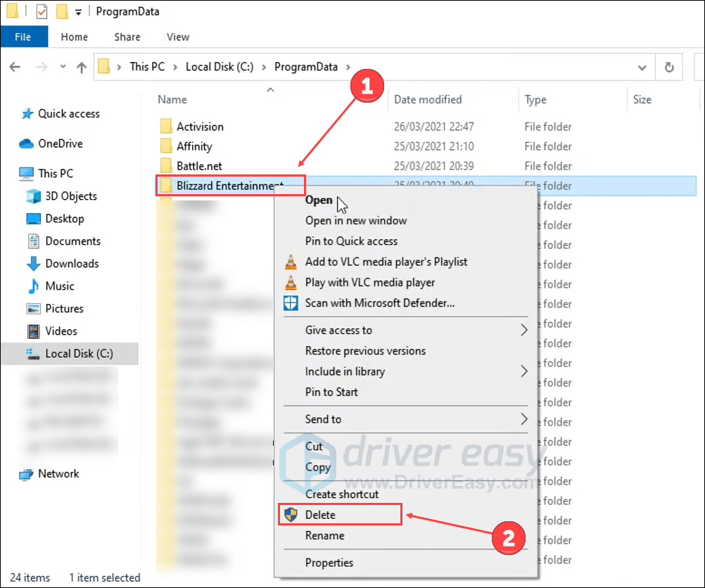The height and width of the screenshot is (588, 705).
Task: Choose Create shortcut in context menu
Action: pyautogui.click(x=342, y=494)
